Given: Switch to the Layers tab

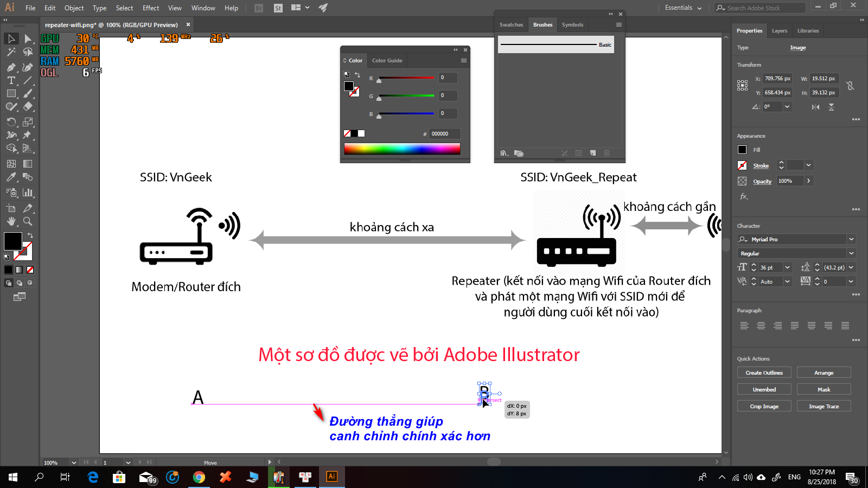Looking at the screenshot, I should click(780, 31).
